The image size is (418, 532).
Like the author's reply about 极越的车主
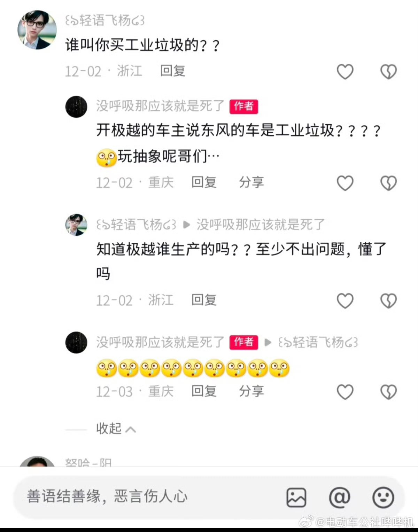(345, 183)
